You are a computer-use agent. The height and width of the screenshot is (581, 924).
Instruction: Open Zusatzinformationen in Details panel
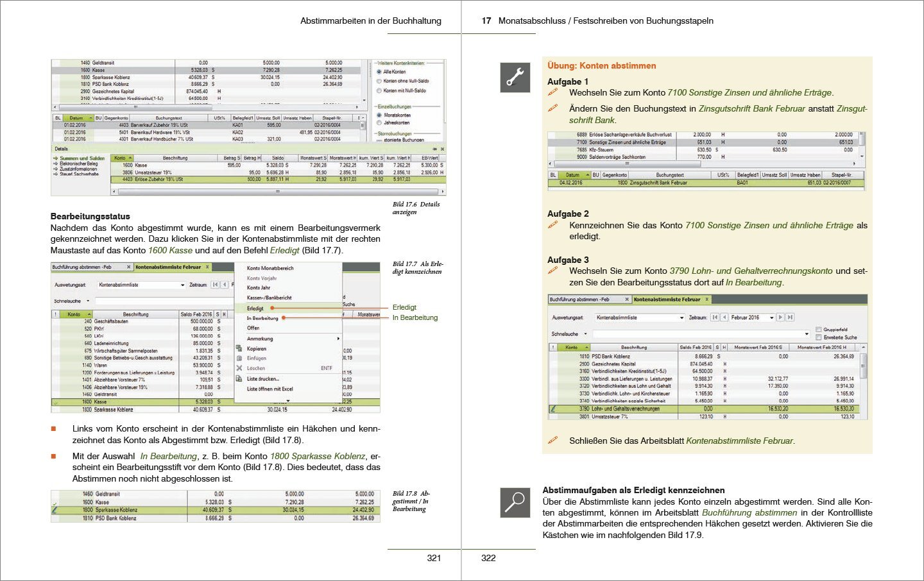pos(78,169)
